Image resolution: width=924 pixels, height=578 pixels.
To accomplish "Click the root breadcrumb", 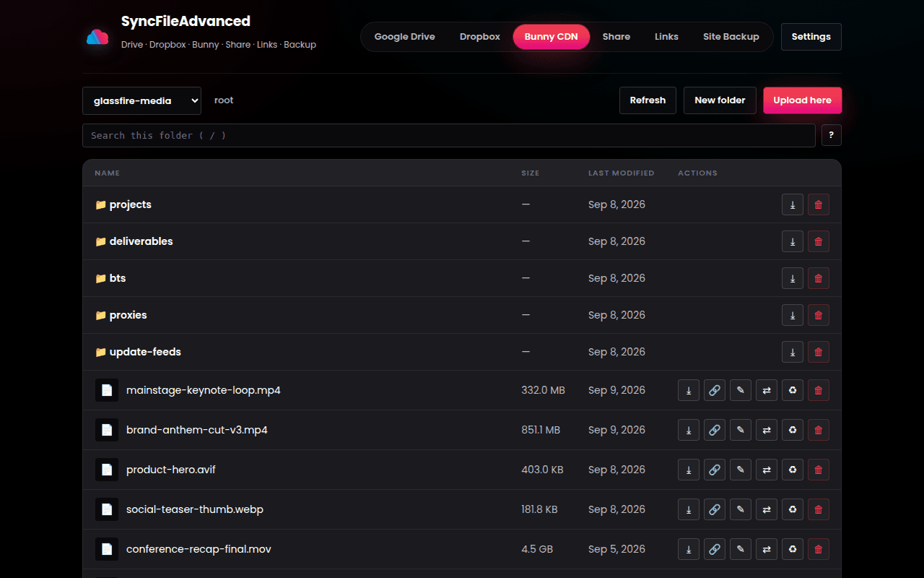I will tap(224, 100).
